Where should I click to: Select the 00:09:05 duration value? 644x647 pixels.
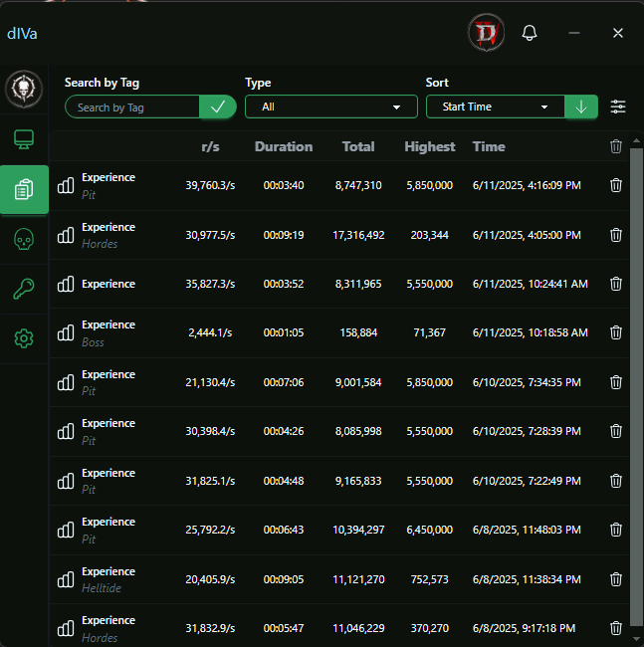point(284,579)
